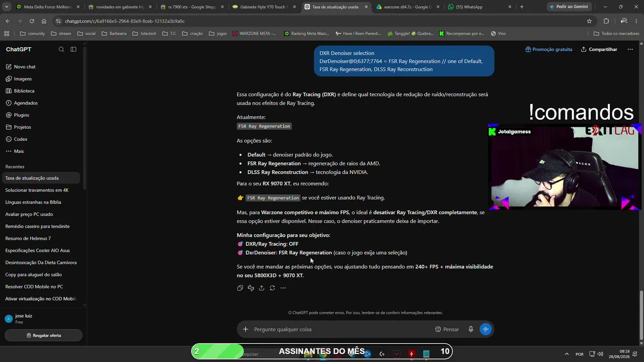Click the Resgatar oferta button
The image size is (644, 362).
tap(44, 335)
